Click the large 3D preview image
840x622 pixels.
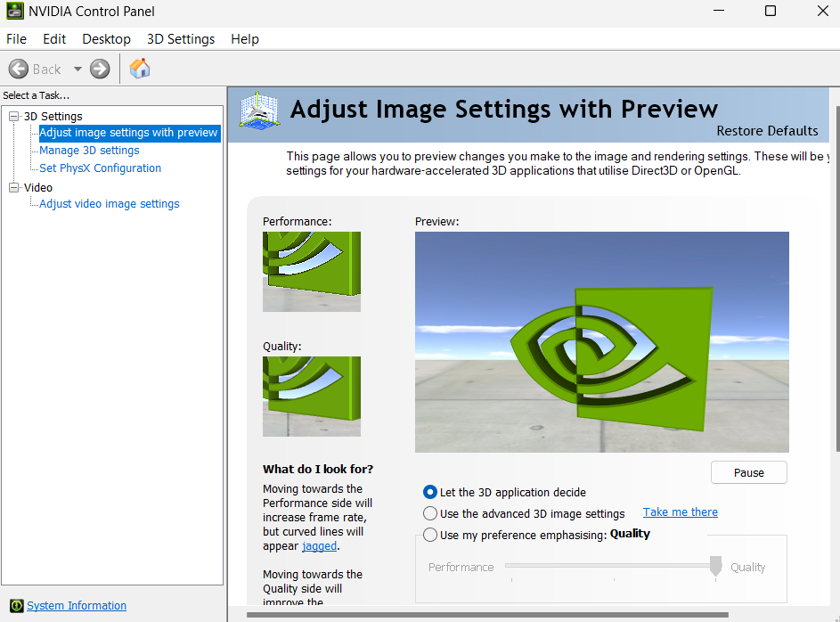(x=601, y=342)
